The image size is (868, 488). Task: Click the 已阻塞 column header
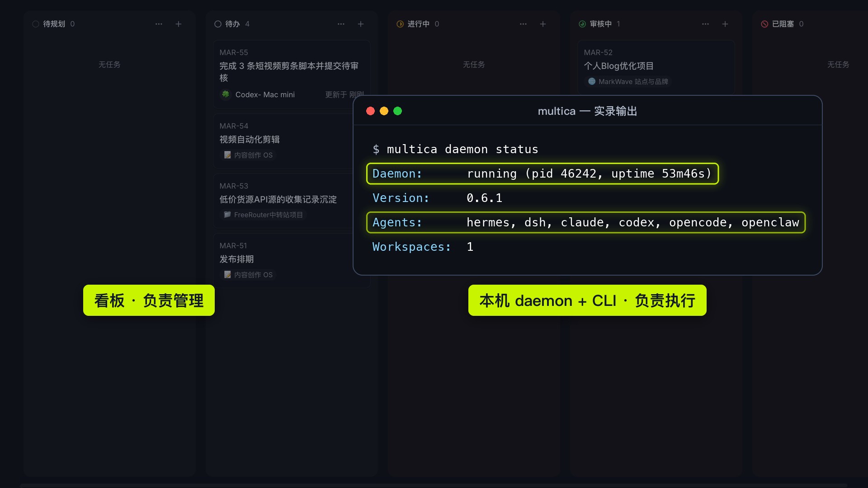(783, 24)
